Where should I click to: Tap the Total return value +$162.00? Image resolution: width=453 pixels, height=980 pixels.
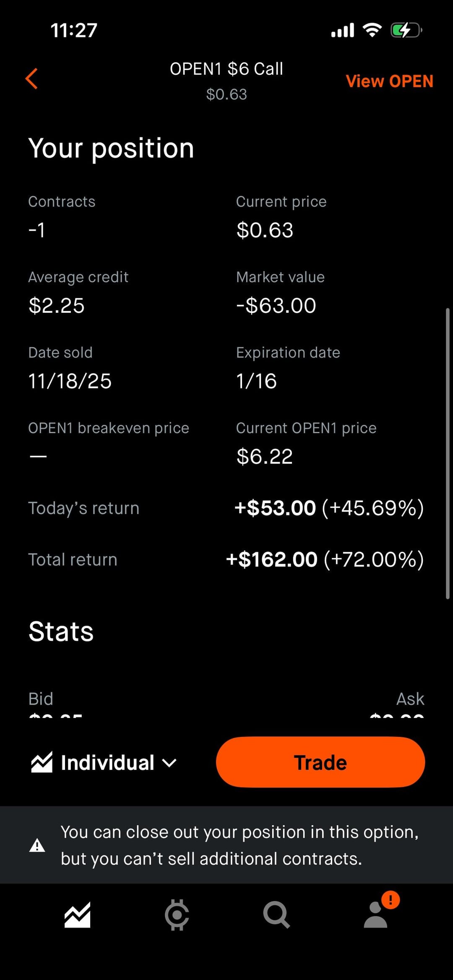pos(272,559)
